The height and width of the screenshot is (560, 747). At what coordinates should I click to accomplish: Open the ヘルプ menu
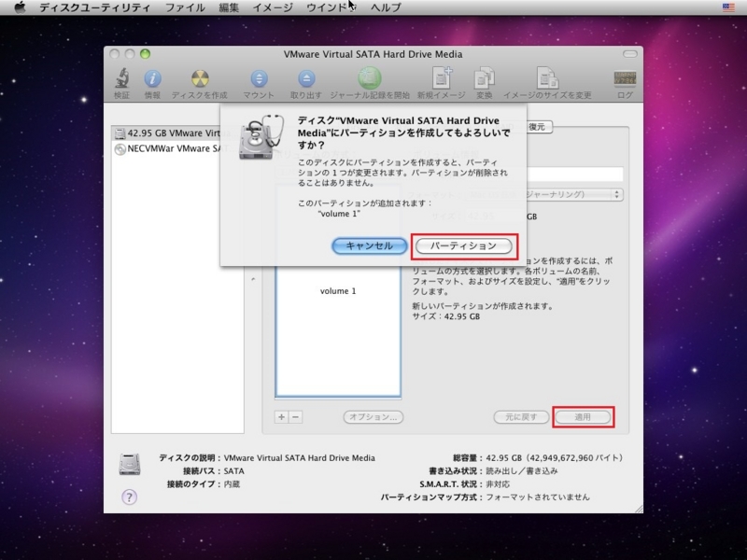click(x=387, y=7)
